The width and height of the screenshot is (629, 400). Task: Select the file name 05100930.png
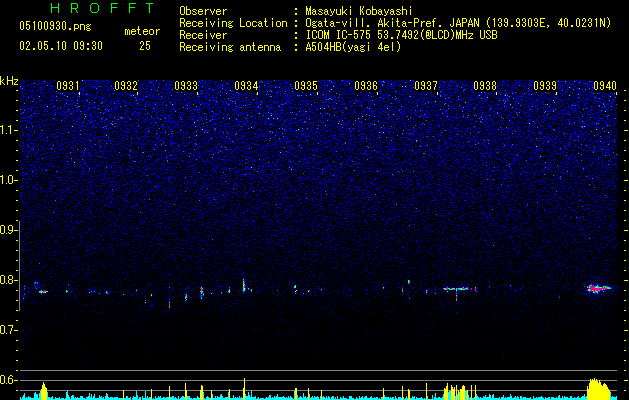55,26
